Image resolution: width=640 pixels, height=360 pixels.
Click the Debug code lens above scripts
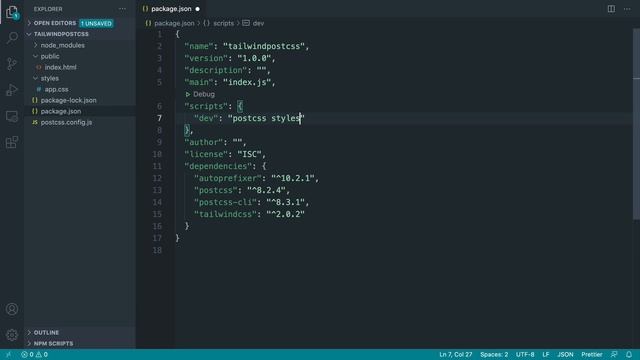tap(200, 94)
